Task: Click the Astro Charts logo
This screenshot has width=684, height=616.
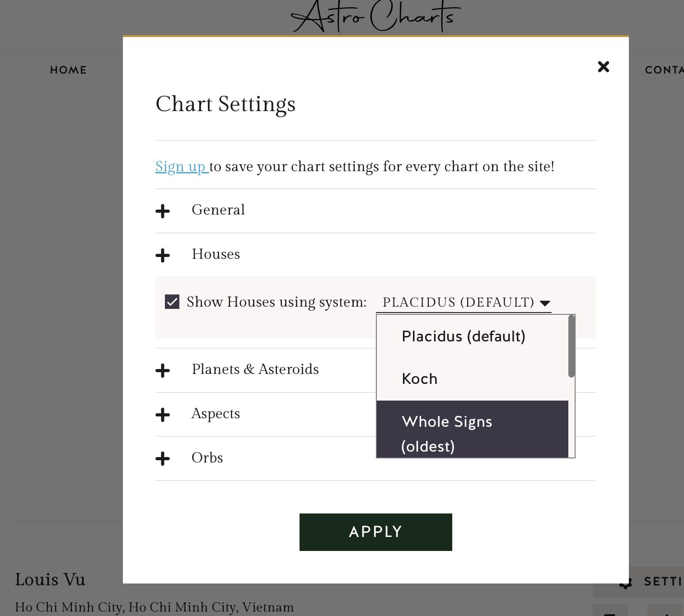Action: pyautogui.click(x=376, y=17)
